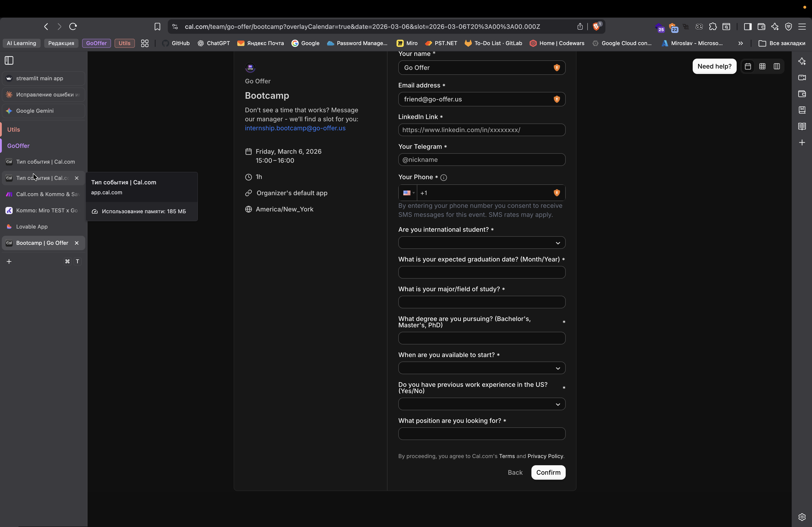Viewport: 812px width, 527px height.
Task: Switch to the Lovable App tab
Action: 32,227
